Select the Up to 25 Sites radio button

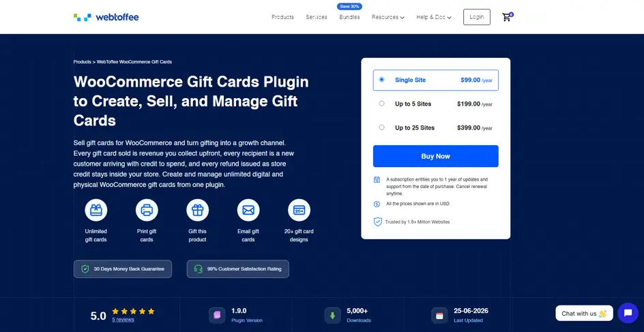click(x=381, y=127)
